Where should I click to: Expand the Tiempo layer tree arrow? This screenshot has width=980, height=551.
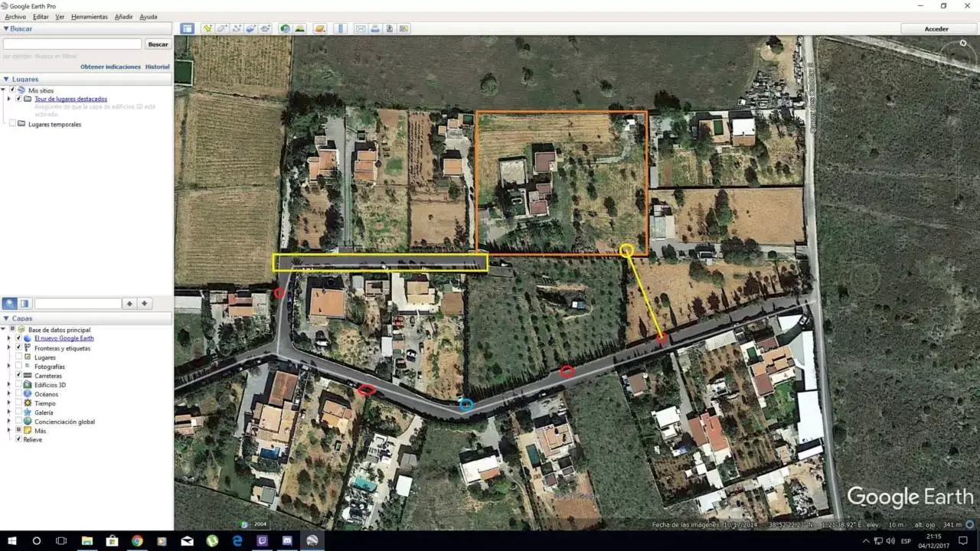pyautogui.click(x=9, y=403)
